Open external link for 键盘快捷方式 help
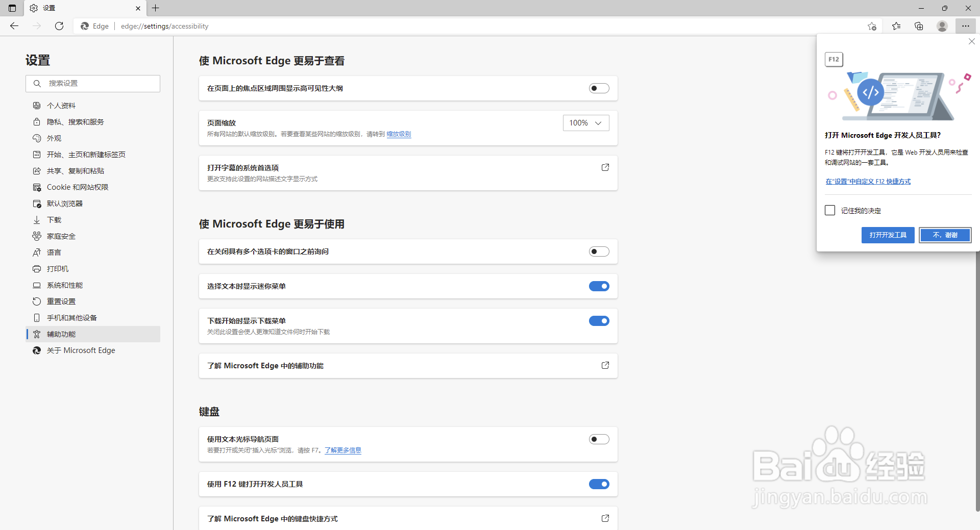Image resolution: width=980 pixels, height=530 pixels. [605, 518]
